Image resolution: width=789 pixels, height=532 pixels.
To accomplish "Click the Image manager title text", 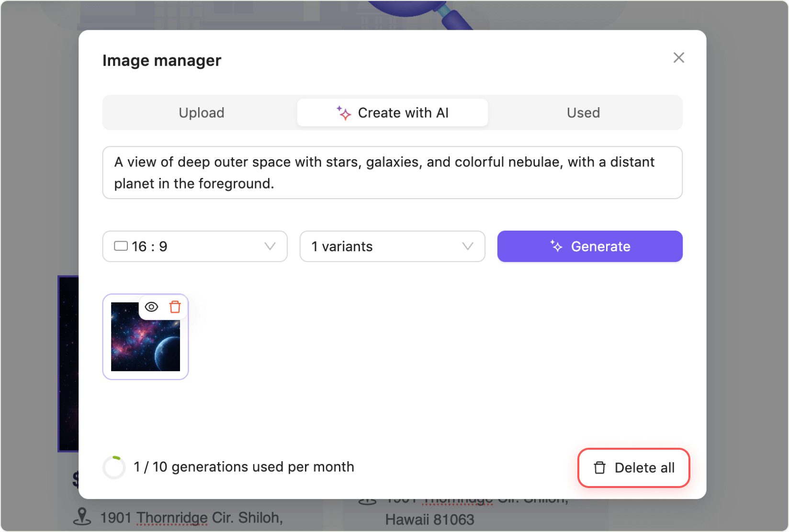I will 162,61.
